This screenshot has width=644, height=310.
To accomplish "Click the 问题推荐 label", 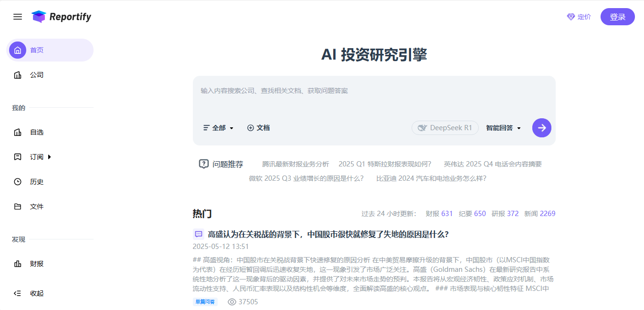I will 228,164.
